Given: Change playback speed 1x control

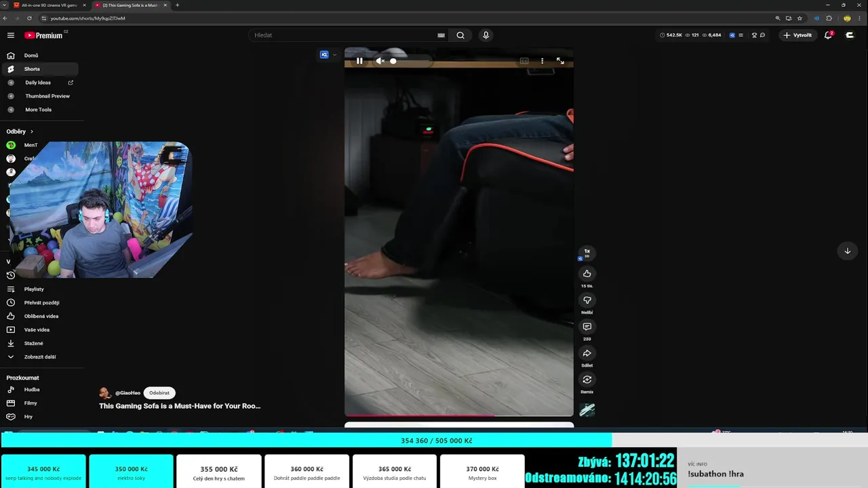Looking at the screenshot, I should coord(587,253).
